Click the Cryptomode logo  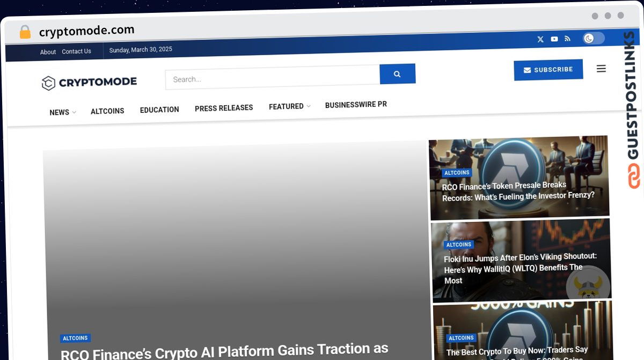89,82
